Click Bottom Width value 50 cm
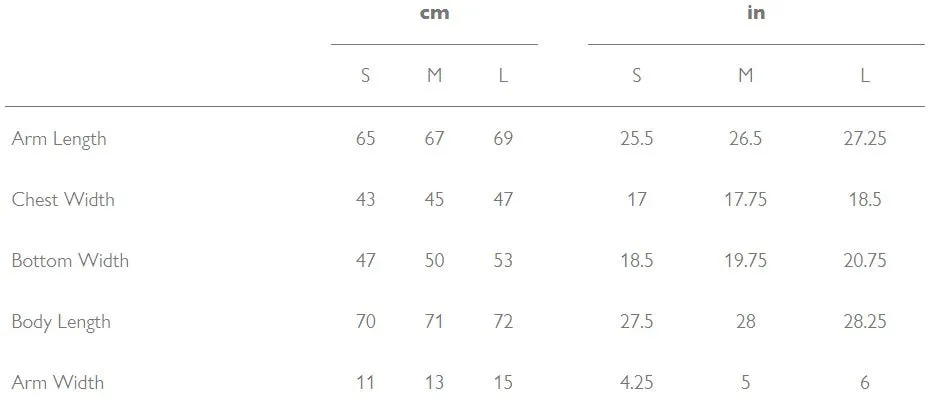Image resolution: width=933 pixels, height=401 pixels. (434, 261)
